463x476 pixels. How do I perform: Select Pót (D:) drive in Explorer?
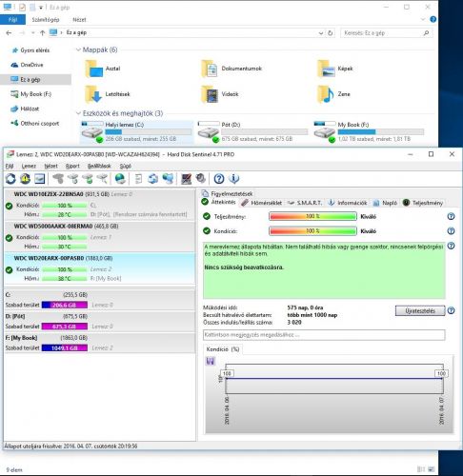252,131
